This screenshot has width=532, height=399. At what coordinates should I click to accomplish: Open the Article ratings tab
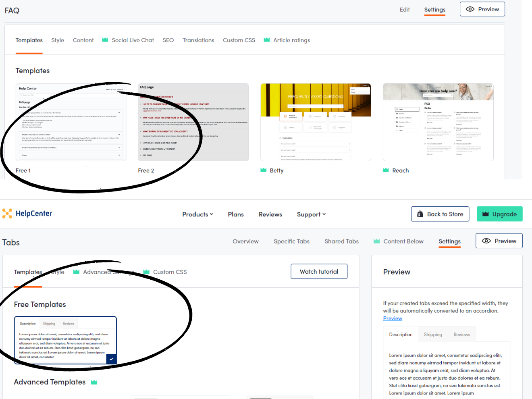coord(291,40)
